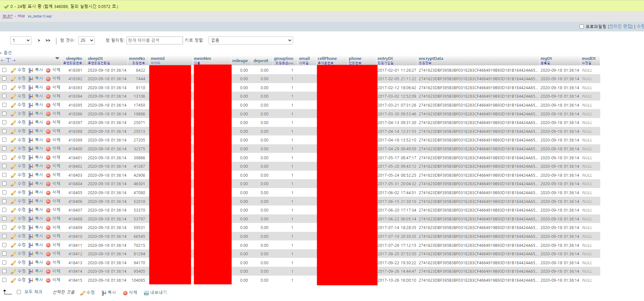
Task: Tick the checkbox for row 418406
Action: (x=4, y=201)
